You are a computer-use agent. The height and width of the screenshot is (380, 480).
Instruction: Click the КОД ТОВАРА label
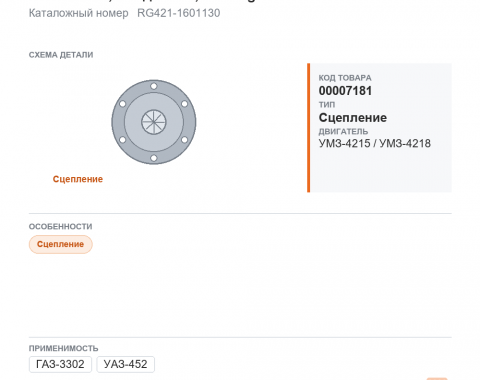(345, 78)
